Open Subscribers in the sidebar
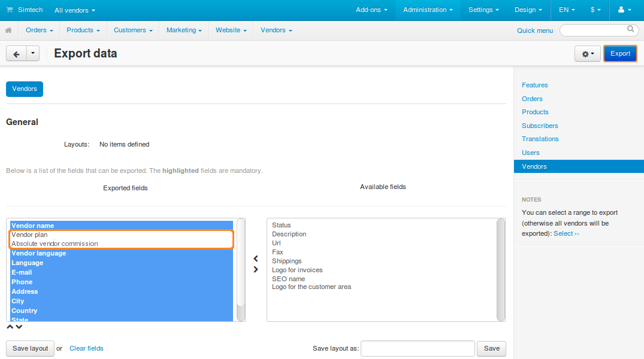Viewport: 644px width, 359px height. click(x=540, y=126)
